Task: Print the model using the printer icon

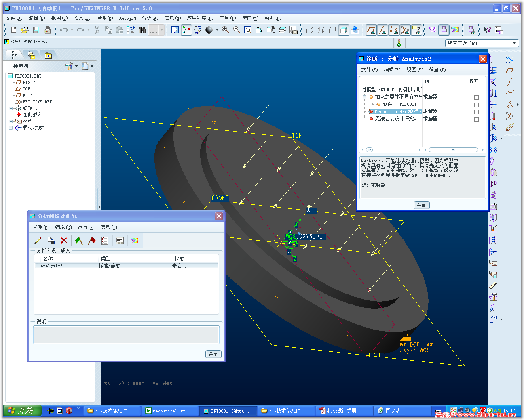Action: (x=47, y=30)
